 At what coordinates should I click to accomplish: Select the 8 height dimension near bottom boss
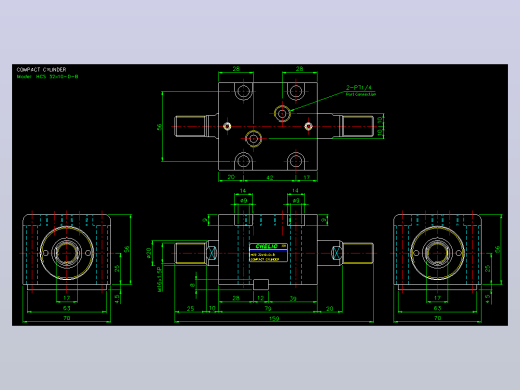pos(192,285)
